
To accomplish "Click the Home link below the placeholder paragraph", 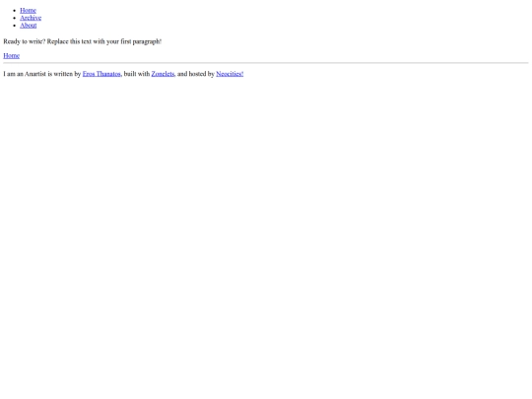I will pos(11,55).
